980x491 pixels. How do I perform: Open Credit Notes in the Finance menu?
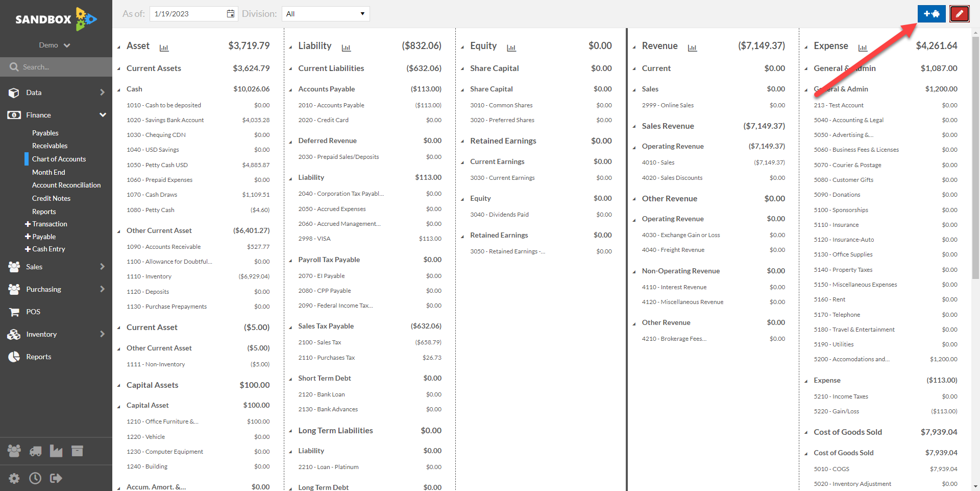coord(52,198)
